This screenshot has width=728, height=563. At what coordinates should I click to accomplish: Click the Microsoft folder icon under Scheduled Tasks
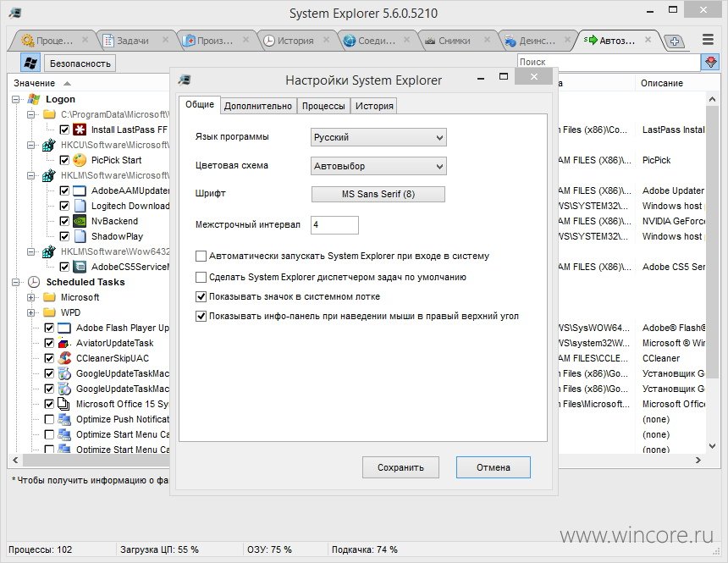[49, 297]
